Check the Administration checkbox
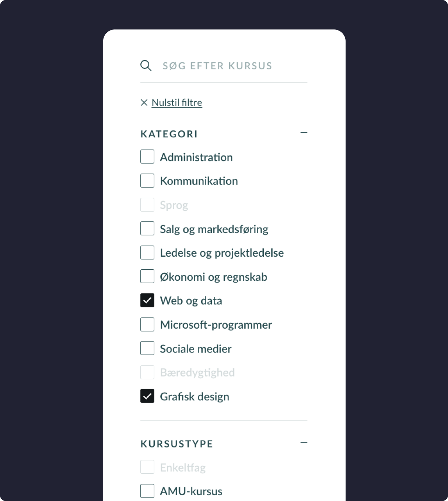Viewport: 448px width, 501px height. tap(147, 157)
